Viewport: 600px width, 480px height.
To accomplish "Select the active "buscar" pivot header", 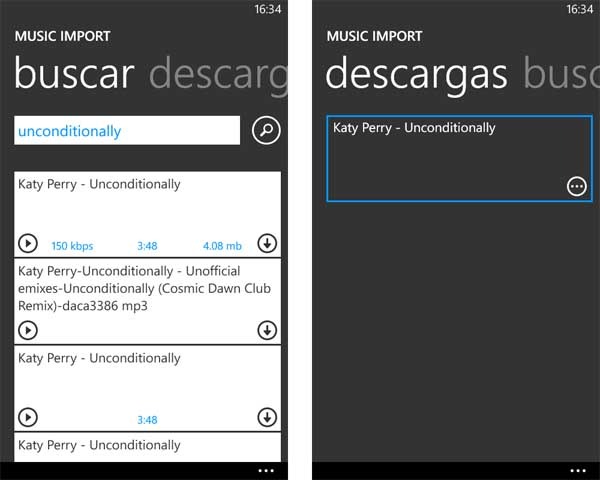I will click(75, 75).
